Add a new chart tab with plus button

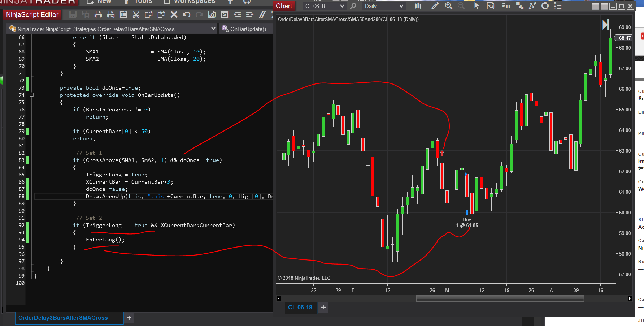pos(323,307)
